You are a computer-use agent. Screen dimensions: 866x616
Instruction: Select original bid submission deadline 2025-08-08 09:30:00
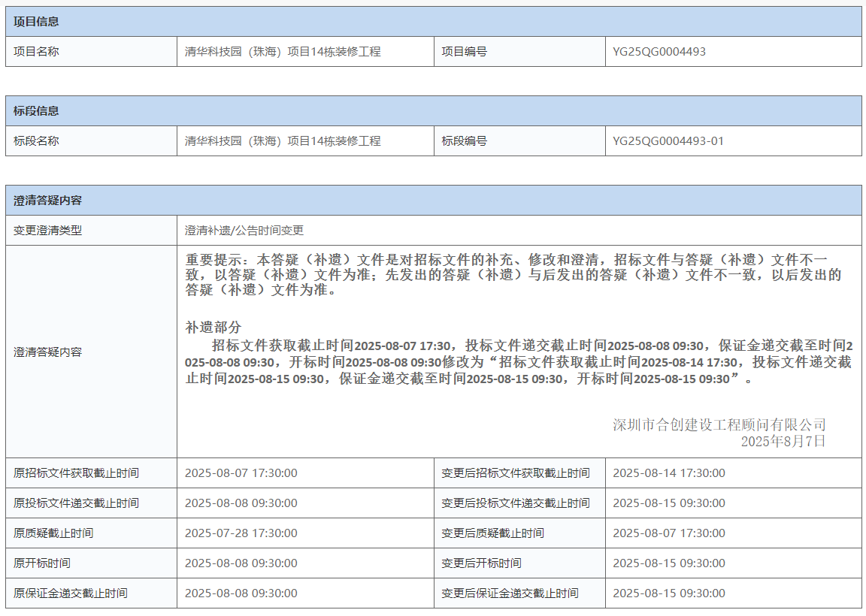(x=241, y=503)
